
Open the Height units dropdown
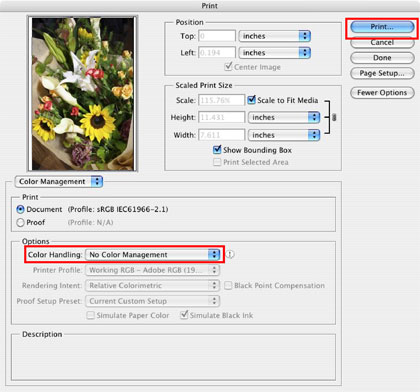[284, 117]
